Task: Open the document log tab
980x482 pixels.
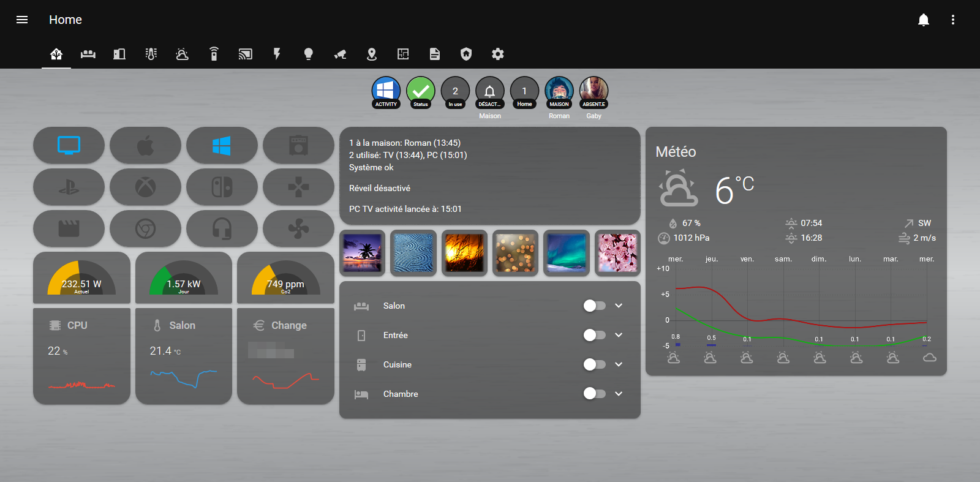Action: point(435,54)
